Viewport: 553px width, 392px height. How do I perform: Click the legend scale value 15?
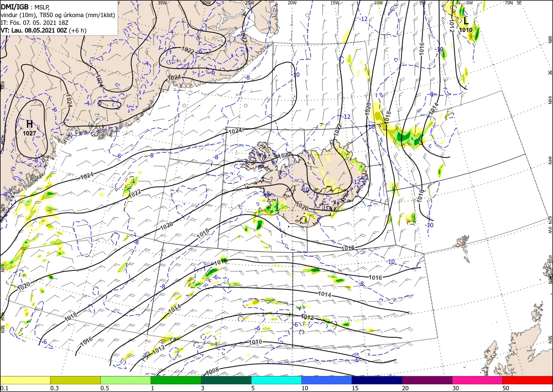[355, 388]
